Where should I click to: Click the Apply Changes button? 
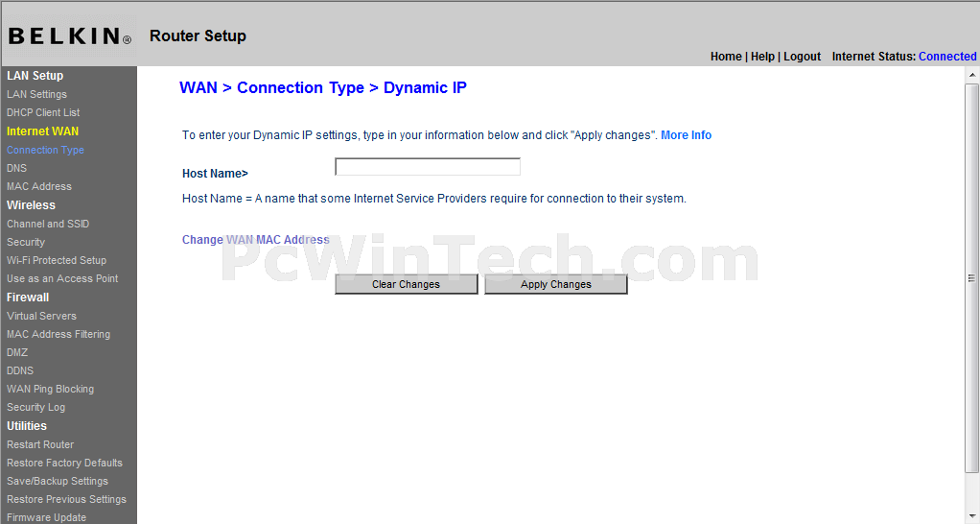point(555,284)
